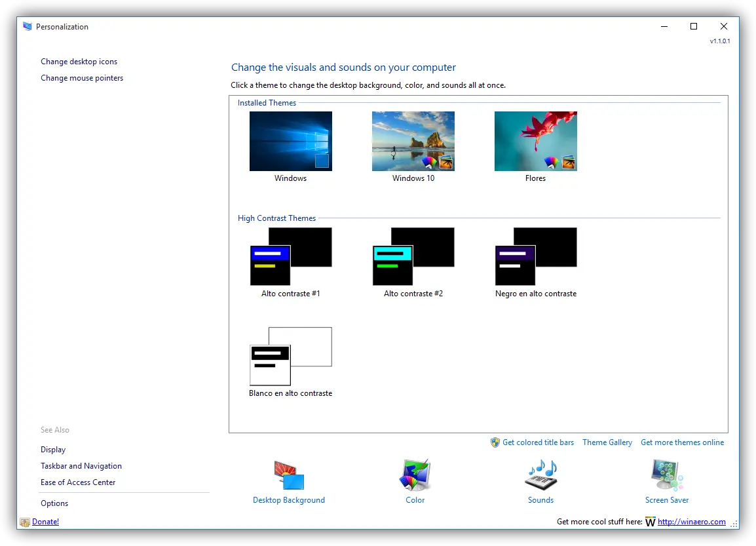756x546 pixels.
Task: Select Blanco en alto contraste theme
Action: [x=291, y=356]
